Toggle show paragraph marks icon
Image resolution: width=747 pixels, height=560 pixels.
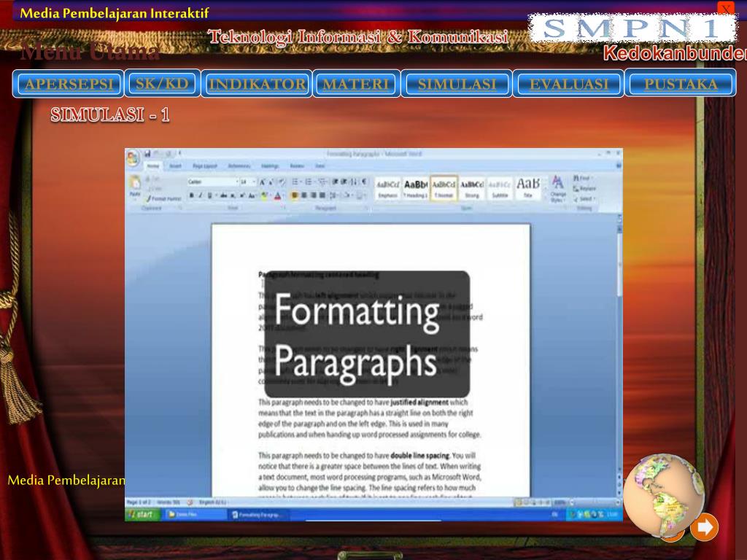point(365,182)
